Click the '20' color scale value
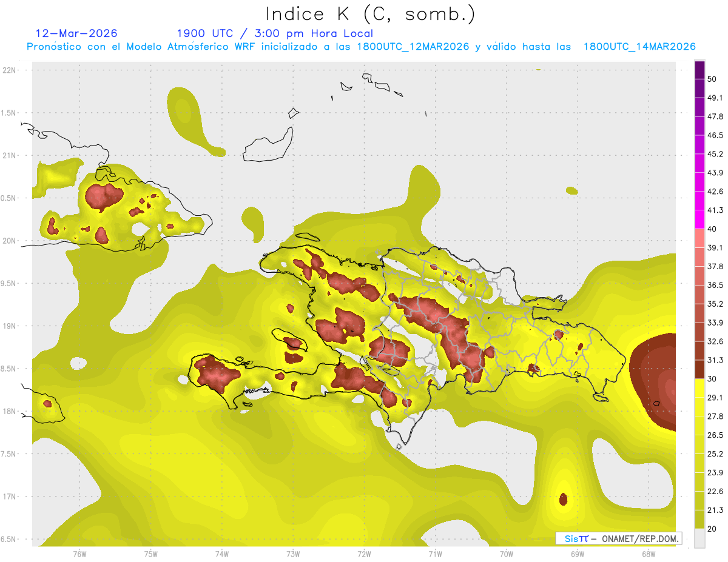This screenshot has height=562, width=728. coord(713,529)
